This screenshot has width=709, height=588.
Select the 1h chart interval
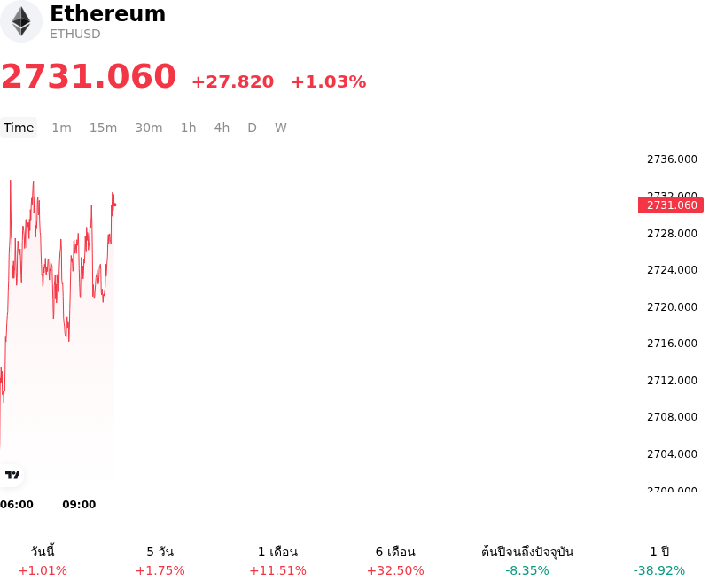tap(189, 128)
